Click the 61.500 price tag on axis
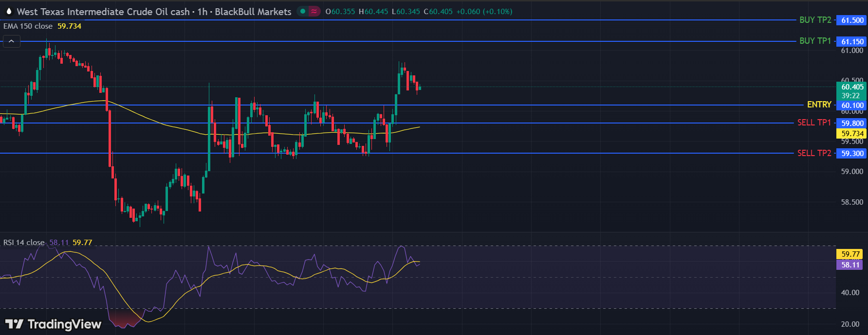 coord(852,20)
